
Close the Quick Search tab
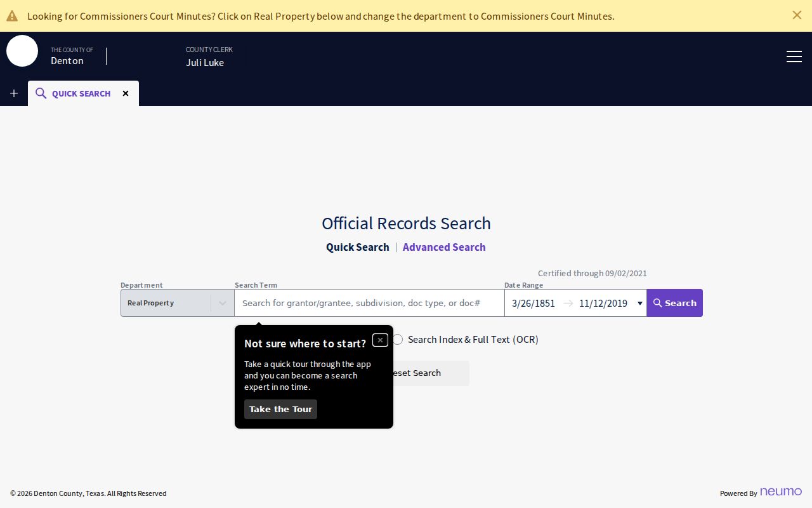coord(126,93)
